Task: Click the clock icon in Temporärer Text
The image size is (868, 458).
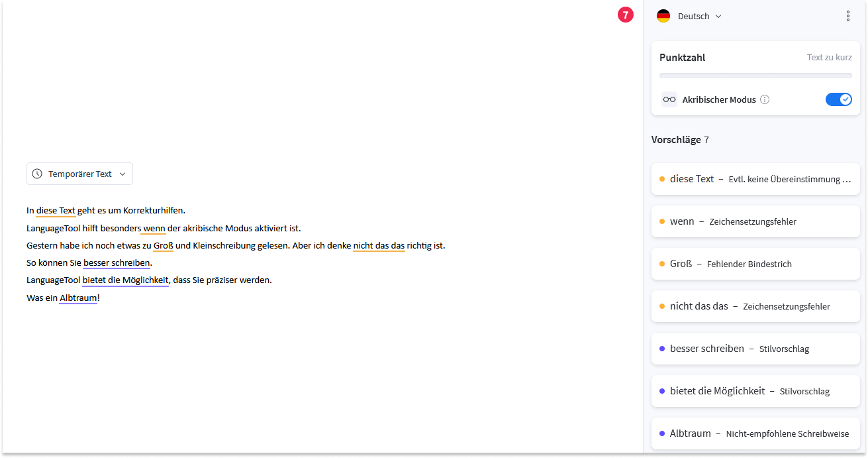Action: [37, 174]
